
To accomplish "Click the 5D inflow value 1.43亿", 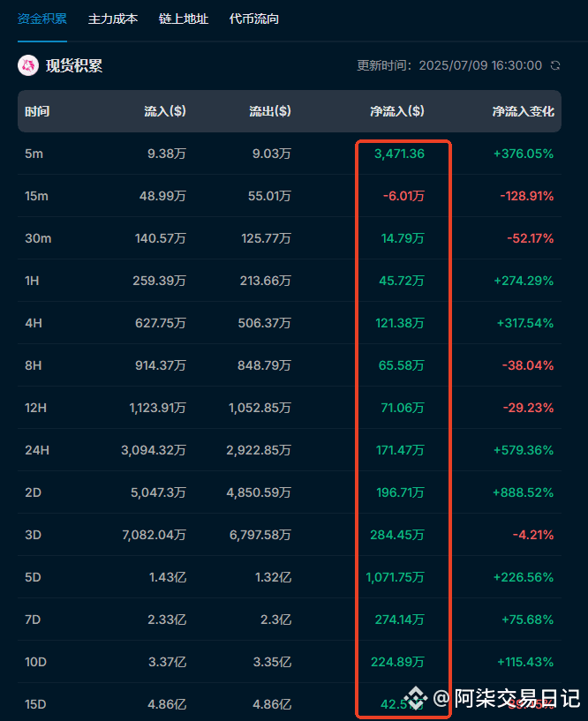I will point(168,577).
